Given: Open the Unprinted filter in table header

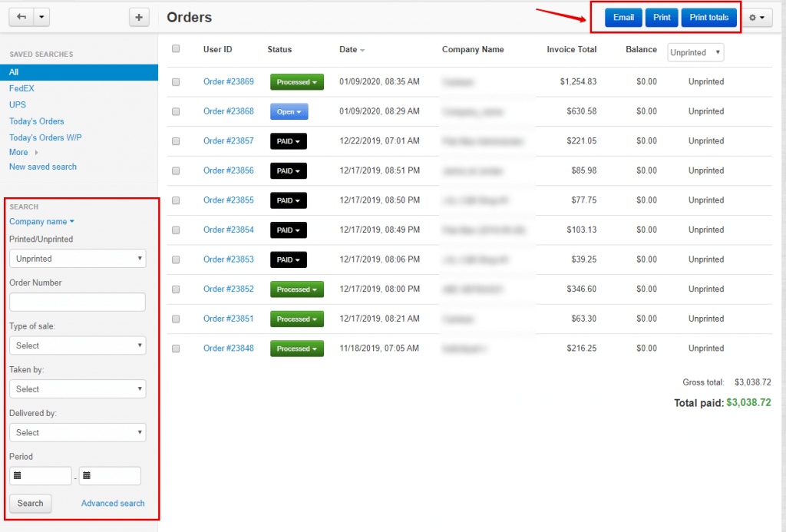Looking at the screenshot, I should coord(695,52).
